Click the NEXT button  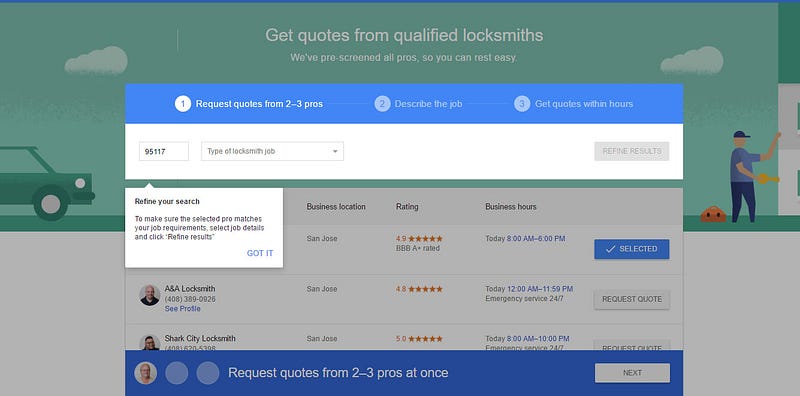[x=632, y=373]
